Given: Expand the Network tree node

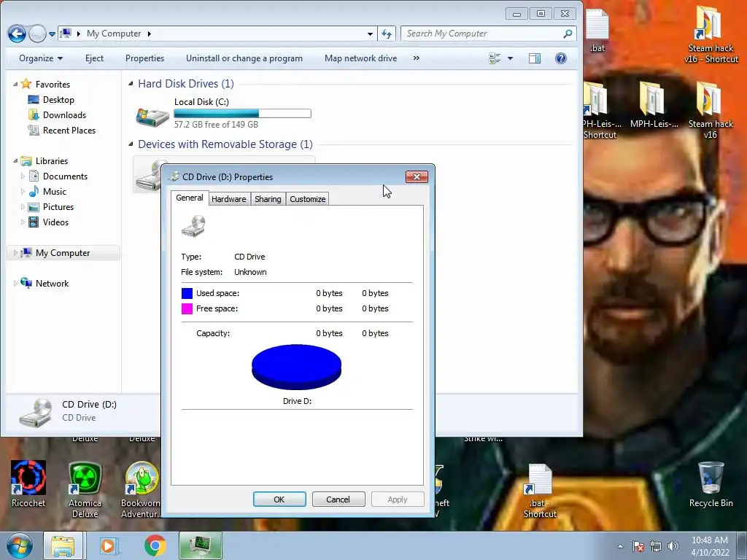Looking at the screenshot, I should point(15,284).
